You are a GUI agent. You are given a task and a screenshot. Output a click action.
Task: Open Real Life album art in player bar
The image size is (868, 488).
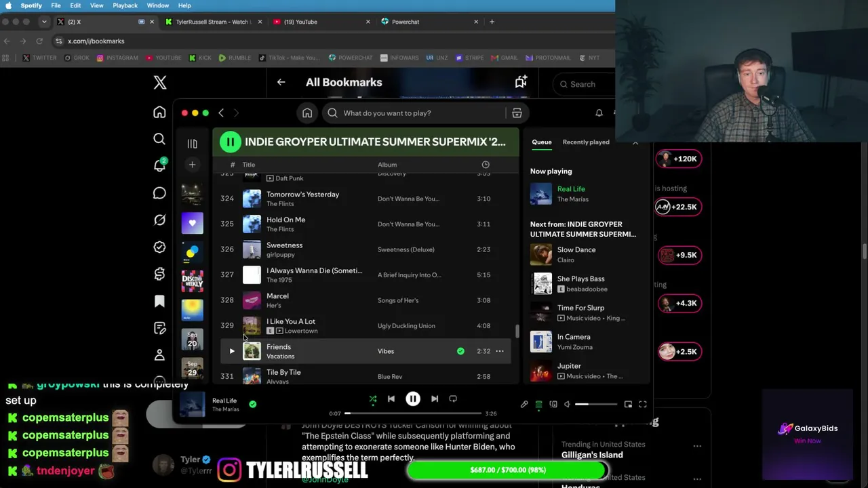[x=193, y=405]
